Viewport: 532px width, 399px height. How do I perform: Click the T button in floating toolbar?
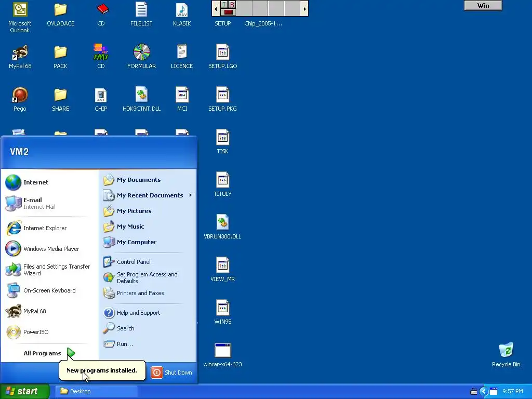click(x=224, y=4)
